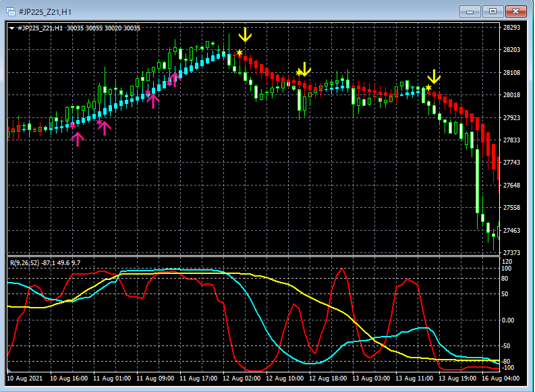Maximize the #JP225_Z21,H1 chart window
Viewport: 535px width, 392px height.
(x=493, y=11)
